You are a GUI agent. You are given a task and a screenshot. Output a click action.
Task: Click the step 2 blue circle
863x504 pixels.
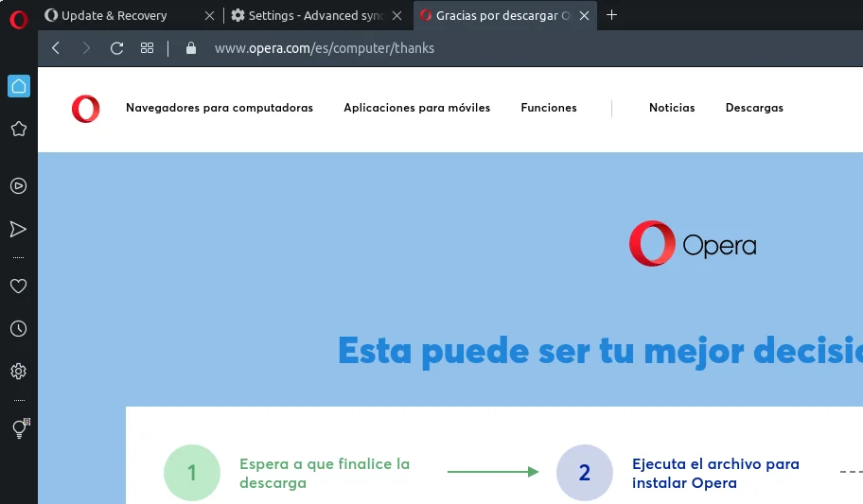[x=585, y=473]
